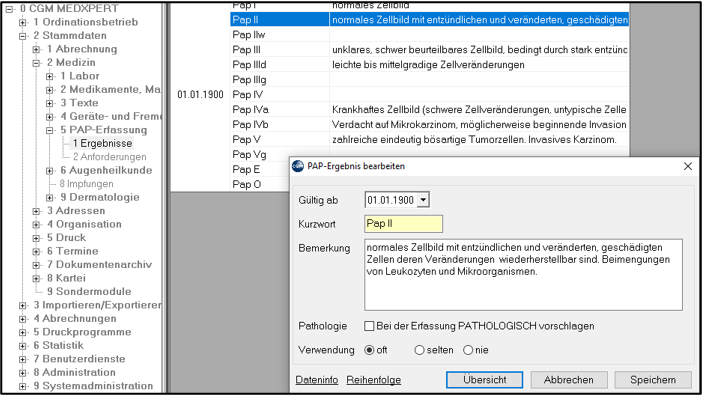The height and width of the screenshot is (396, 703).
Task: Select the 'Pap IV' row
Action: pyautogui.click(x=429, y=95)
